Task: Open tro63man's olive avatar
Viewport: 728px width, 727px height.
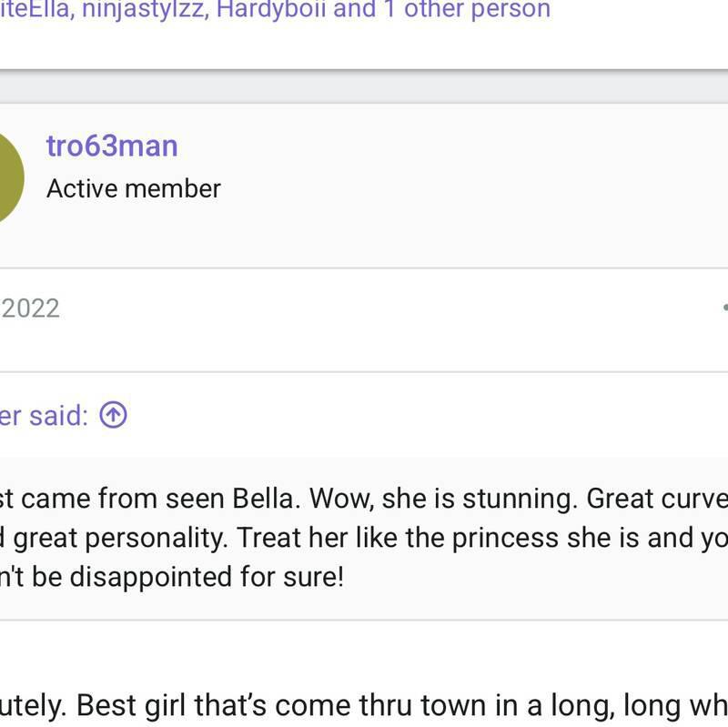Action: click(x=7, y=177)
